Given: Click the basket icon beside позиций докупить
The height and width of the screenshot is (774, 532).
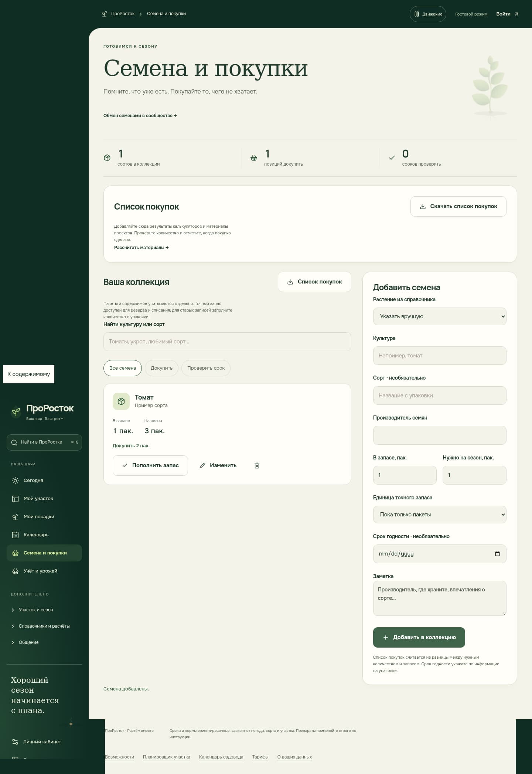Looking at the screenshot, I should pyautogui.click(x=254, y=158).
